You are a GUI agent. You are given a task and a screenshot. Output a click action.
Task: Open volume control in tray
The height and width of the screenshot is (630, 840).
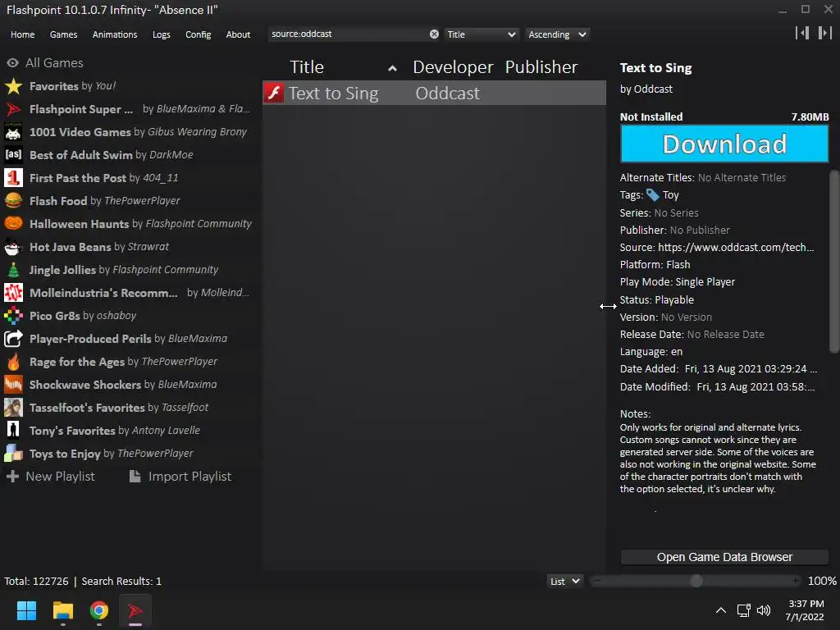click(x=764, y=610)
